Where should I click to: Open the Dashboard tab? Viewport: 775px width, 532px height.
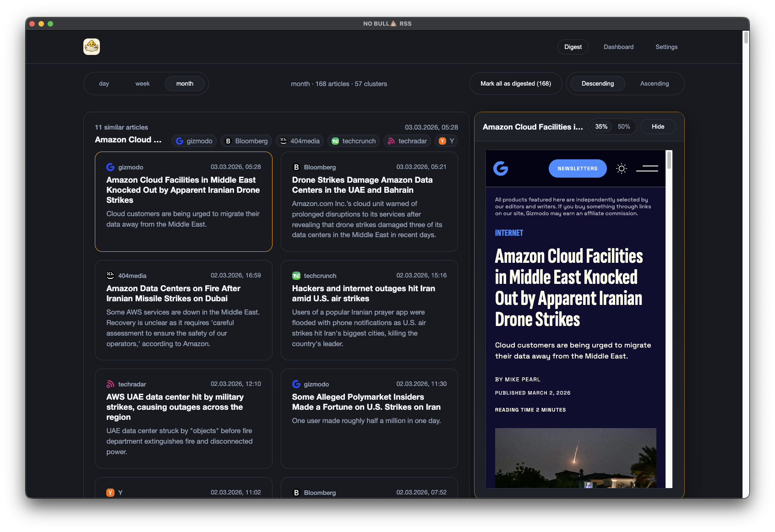click(x=618, y=47)
